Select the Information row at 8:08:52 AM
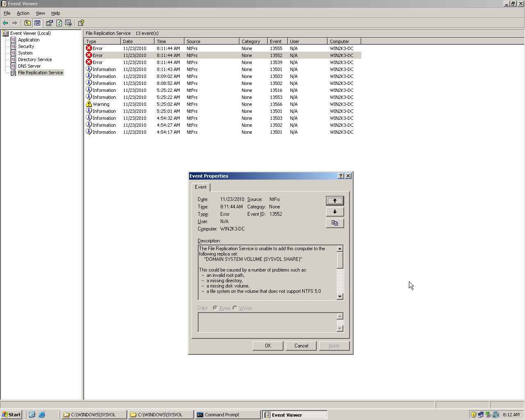The height and width of the screenshot is (420, 525). tap(223, 83)
